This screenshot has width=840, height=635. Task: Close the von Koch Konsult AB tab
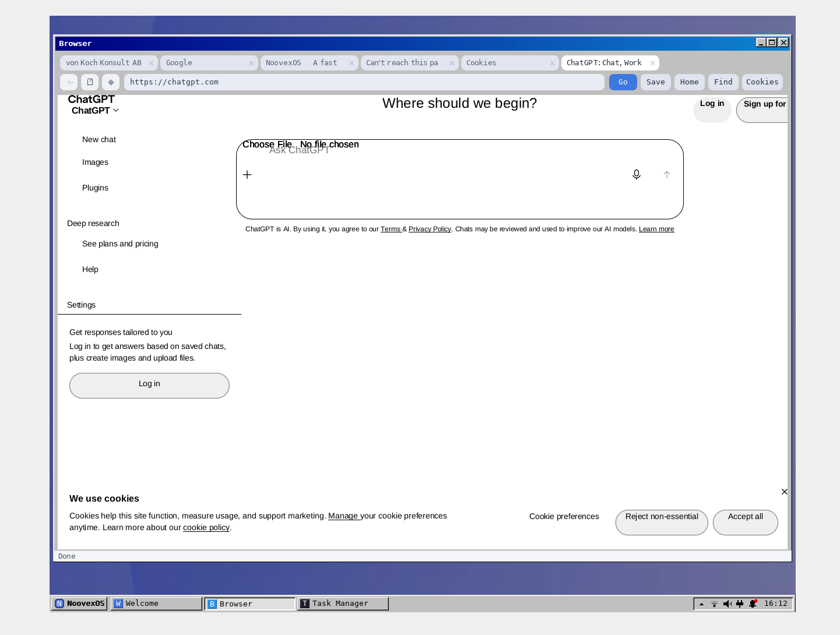[151, 63]
